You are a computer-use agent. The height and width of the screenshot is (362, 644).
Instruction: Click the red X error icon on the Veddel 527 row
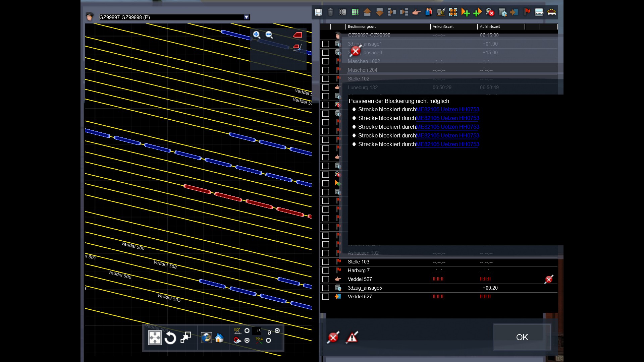coord(549,279)
